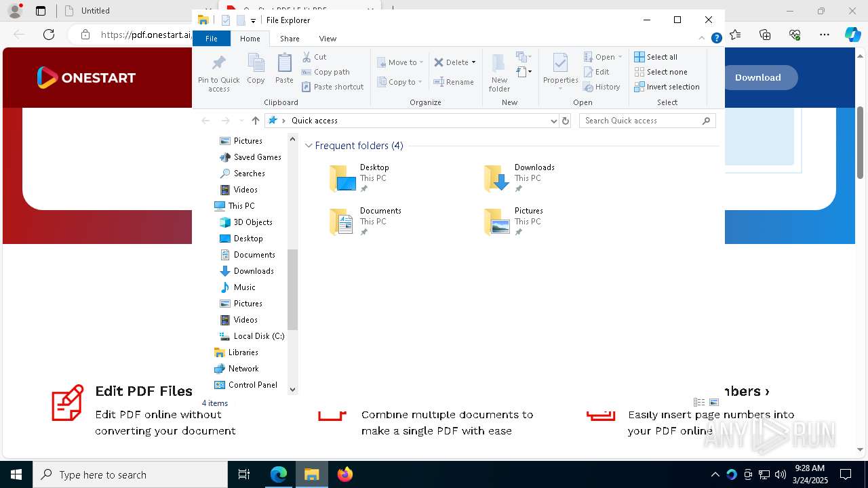Open the File tab
This screenshot has width=868, height=488.
212,39
